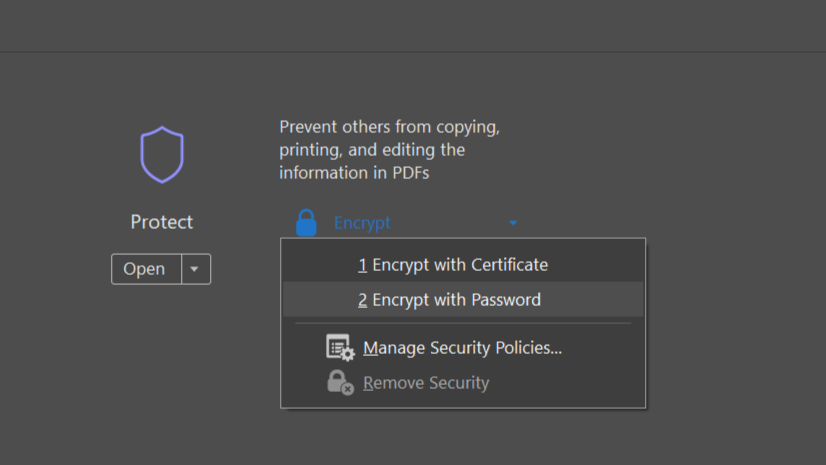The image size is (826, 465).
Task: Click the underlined R in Remove
Action: [x=369, y=382]
